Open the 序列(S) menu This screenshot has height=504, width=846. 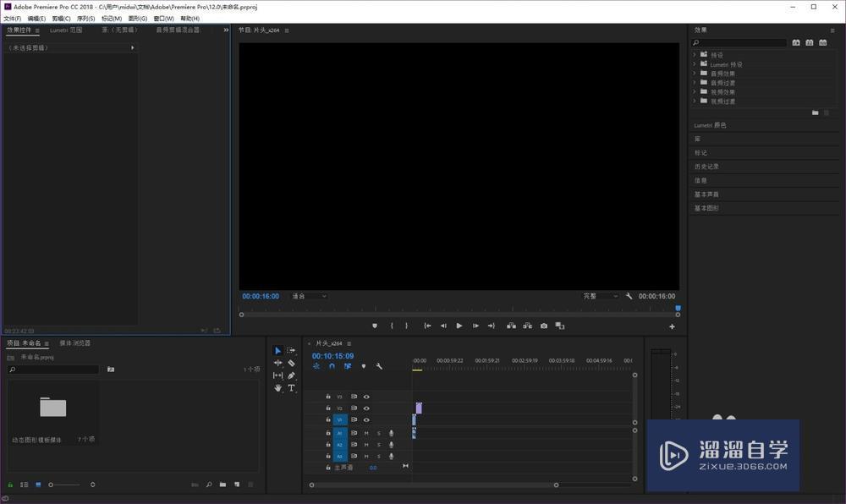[x=85, y=19]
